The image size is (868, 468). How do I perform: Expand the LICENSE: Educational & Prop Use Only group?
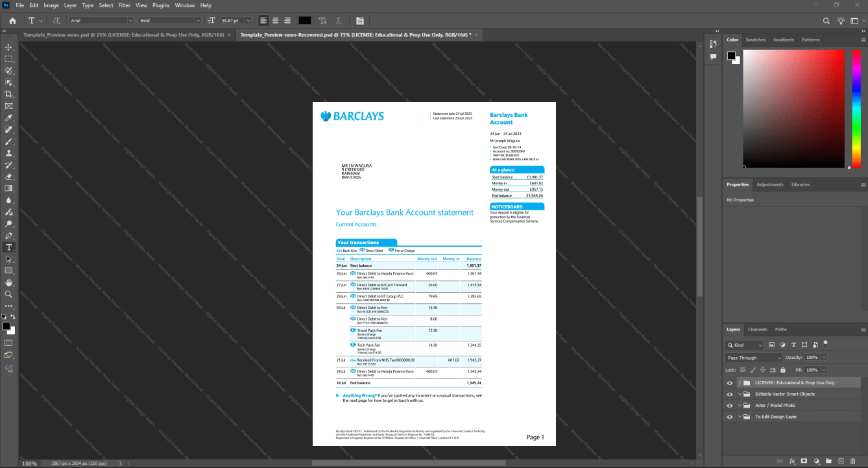[740, 383]
